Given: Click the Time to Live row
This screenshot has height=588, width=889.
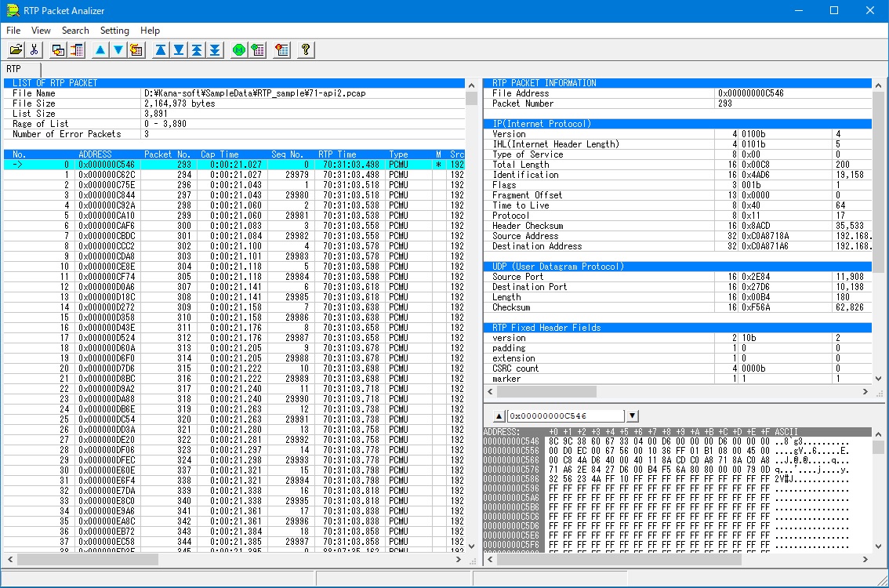Looking at the screenshot, I should (x=677, y=205).
